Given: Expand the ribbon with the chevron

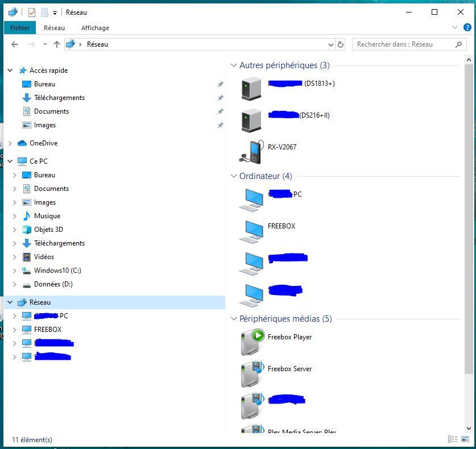Looking at the screenshot, I should [454, 28].
